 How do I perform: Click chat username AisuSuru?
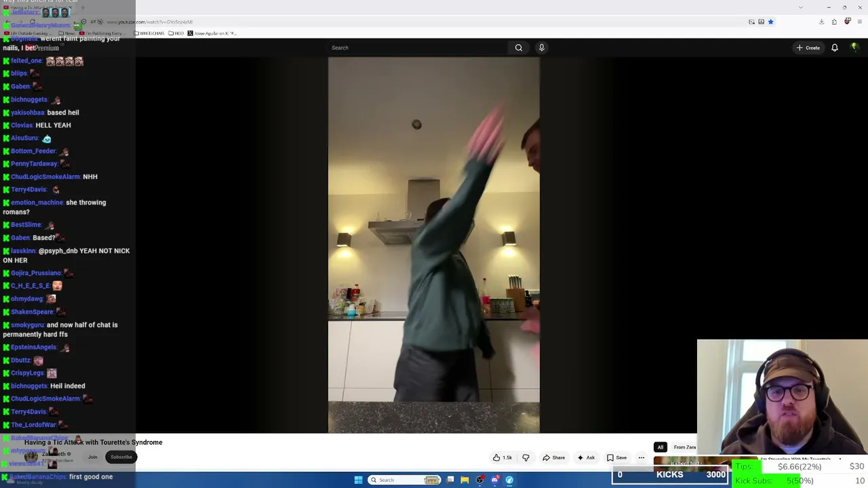coord(24,138)
